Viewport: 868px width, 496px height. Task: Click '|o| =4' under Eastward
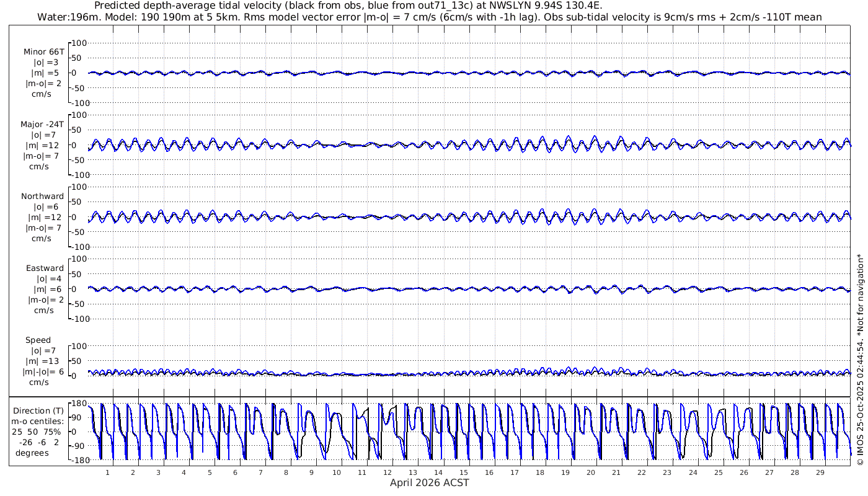(x=48, y=278)
